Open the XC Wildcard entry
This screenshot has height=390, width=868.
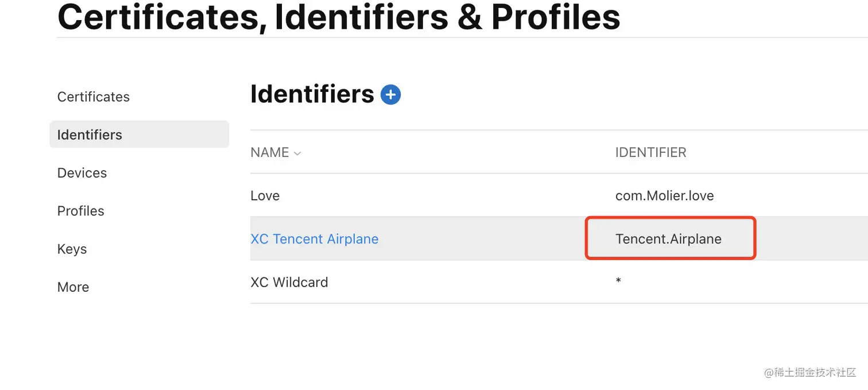[x=289, y=283]
